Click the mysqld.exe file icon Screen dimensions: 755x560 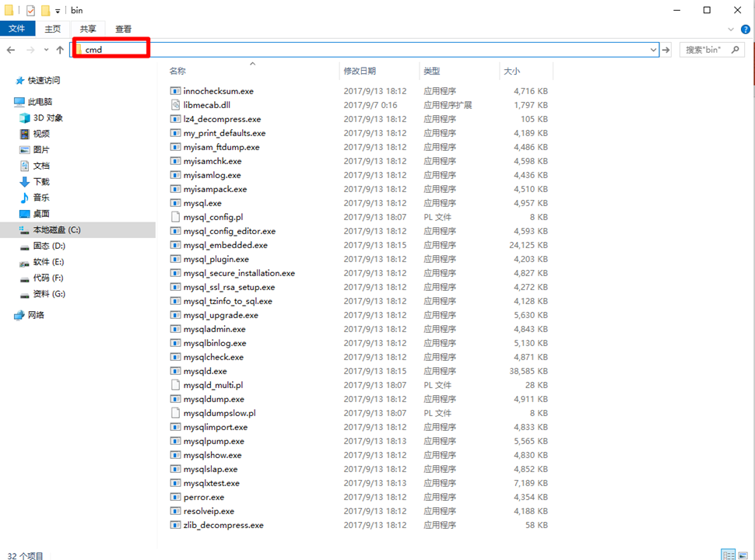point(176,371)
